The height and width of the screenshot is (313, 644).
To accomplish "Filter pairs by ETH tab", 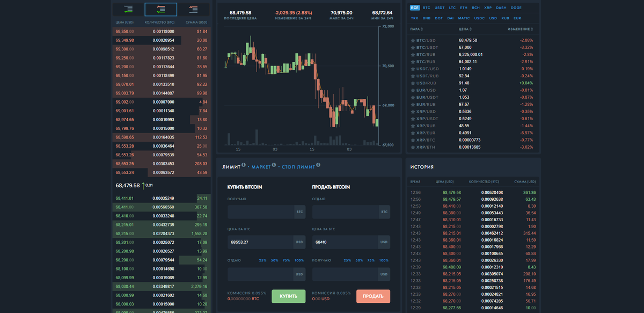I will [464, 8].
